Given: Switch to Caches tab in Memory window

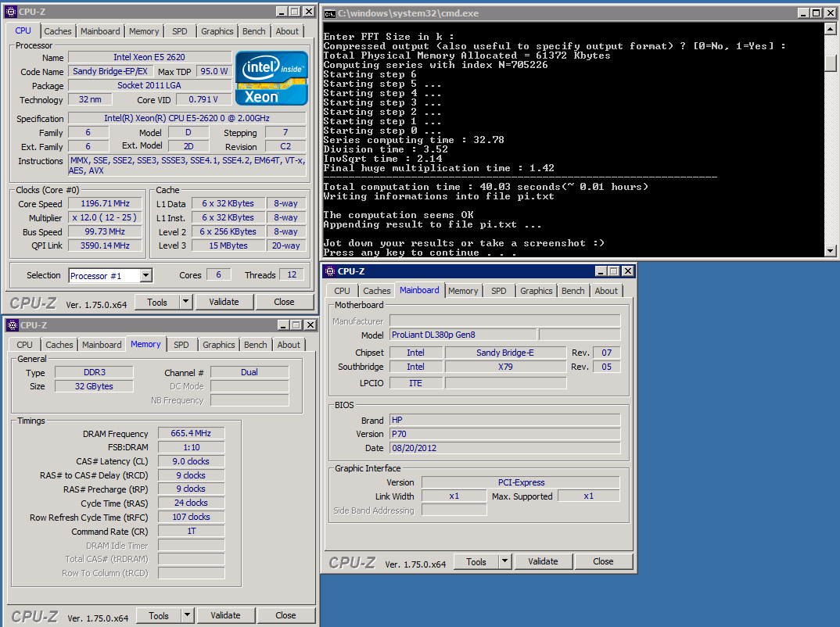Looking at the screenshot, I should [x=59, y=345].
